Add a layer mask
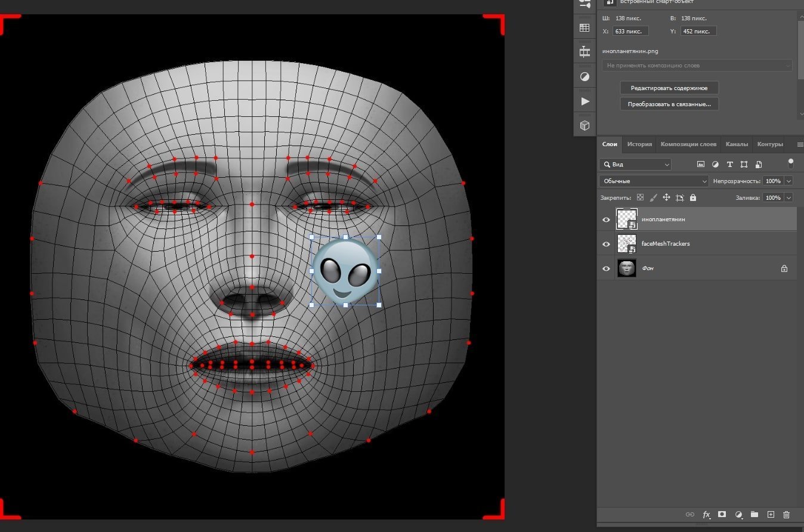 click(x=722, y=514)
